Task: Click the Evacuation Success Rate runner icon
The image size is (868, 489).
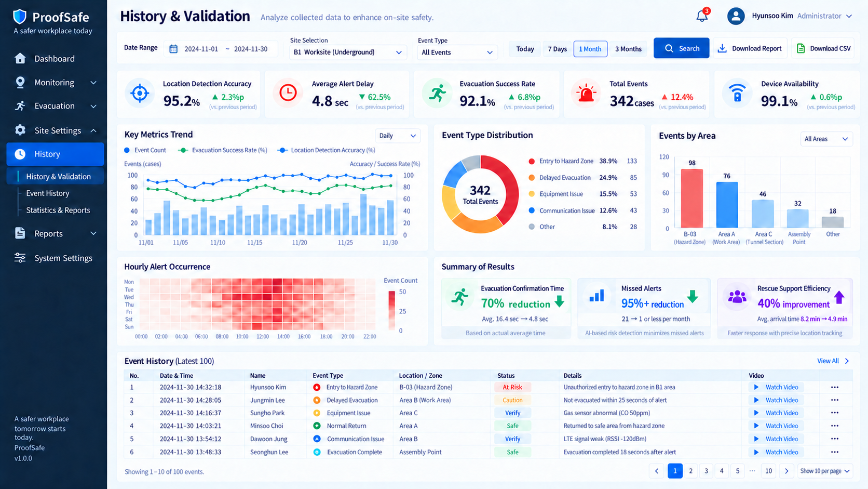Action: [x=438, y=94]
